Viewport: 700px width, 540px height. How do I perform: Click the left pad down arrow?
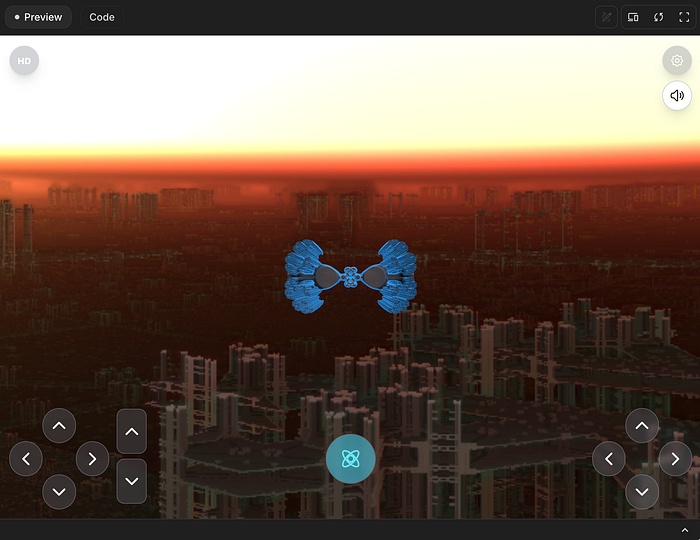tap(59, 492)
